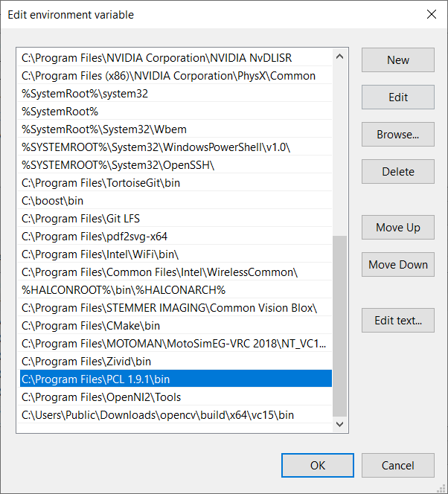The image size is (448, 494).
Task: Select the TortoiseGit\bin entry
Action: tap(176, 183)
